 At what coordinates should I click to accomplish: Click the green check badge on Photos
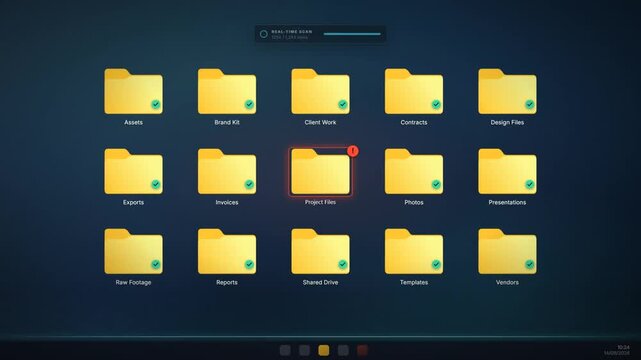click(436, 184)
